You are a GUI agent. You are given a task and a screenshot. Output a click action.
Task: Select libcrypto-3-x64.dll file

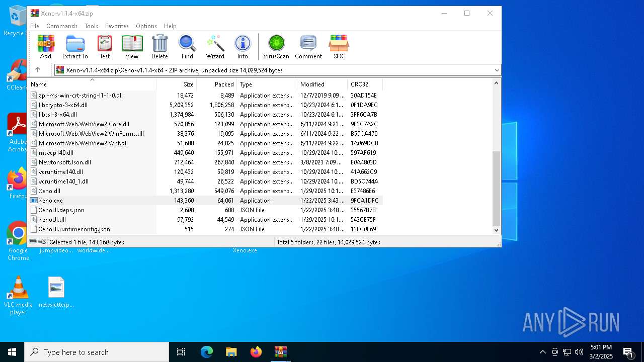tap(205, 105)
